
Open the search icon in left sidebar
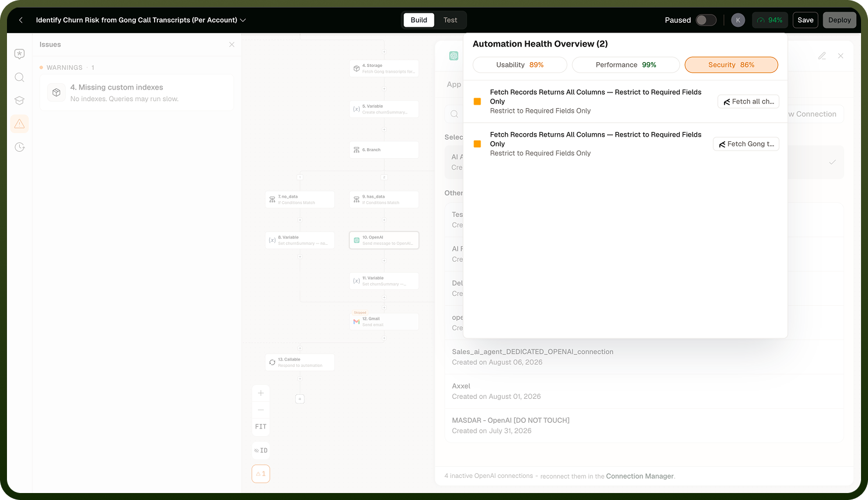pyautogui.click(x=19, y=77)
